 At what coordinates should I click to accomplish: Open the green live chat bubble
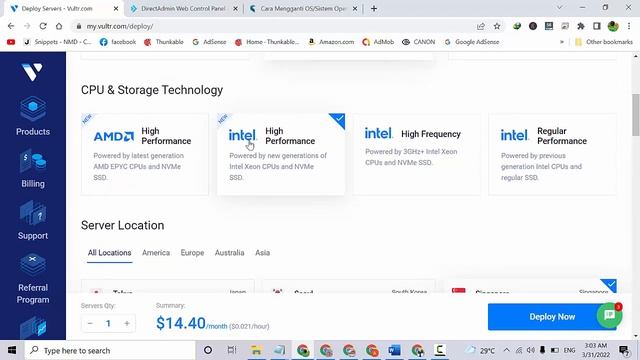[609, 315]
